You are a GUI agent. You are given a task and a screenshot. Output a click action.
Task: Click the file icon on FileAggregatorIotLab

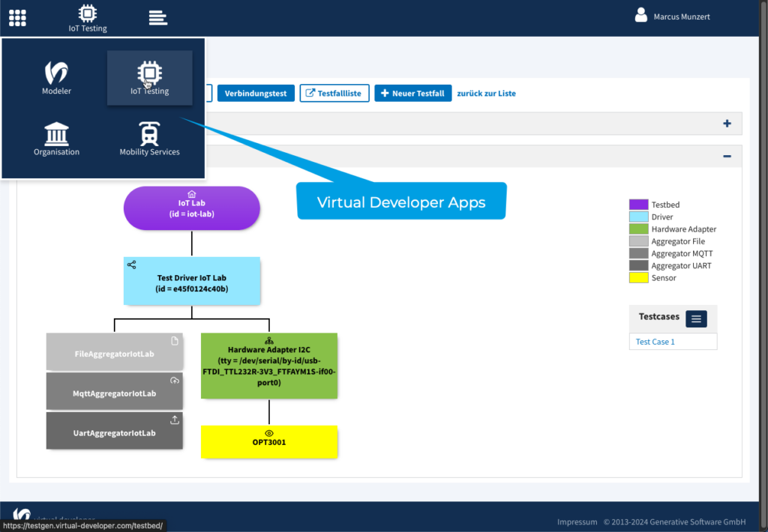(174, 340)
